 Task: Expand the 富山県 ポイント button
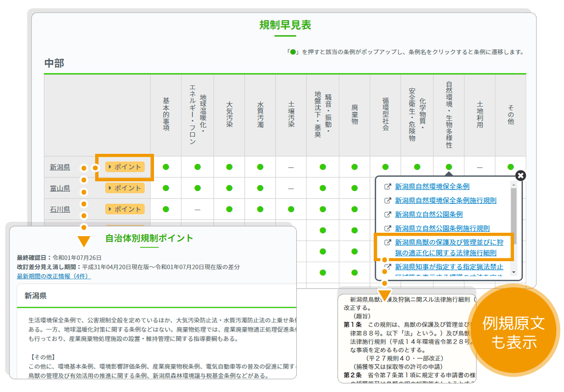coord(125,188)
